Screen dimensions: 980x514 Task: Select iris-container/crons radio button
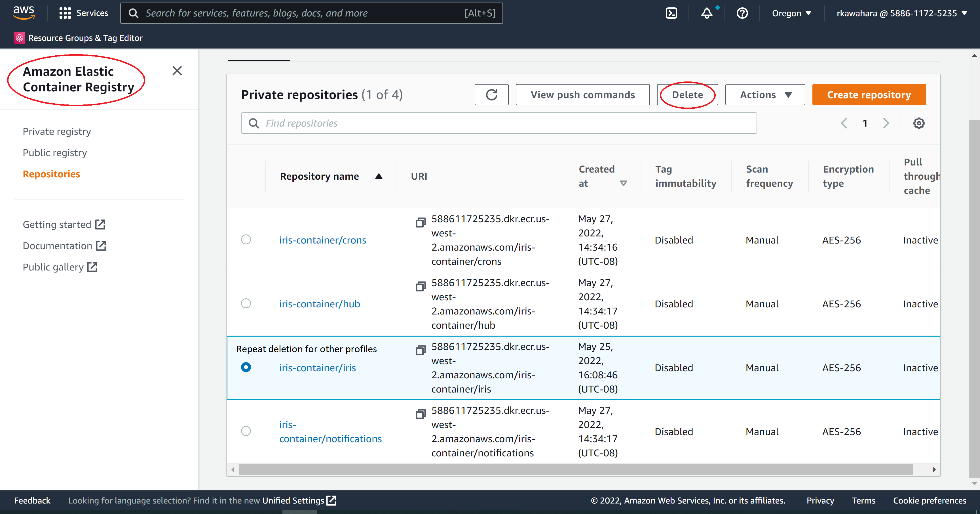coord(246,240)
